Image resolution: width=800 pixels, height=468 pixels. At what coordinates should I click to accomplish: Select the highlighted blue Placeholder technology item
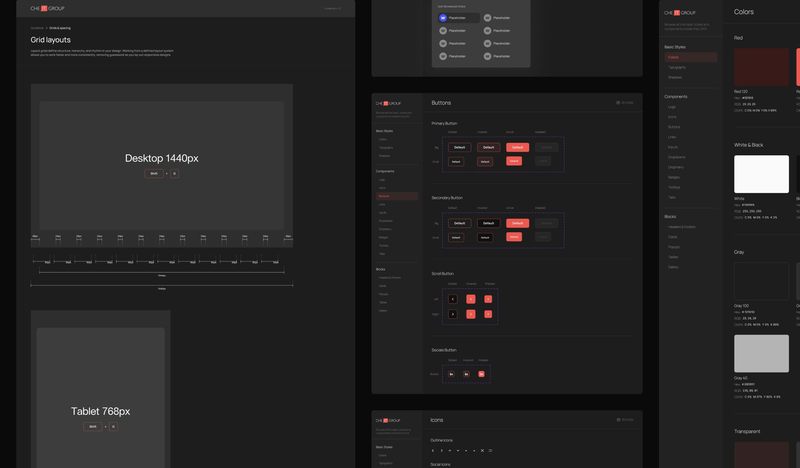tap(459, 18)
